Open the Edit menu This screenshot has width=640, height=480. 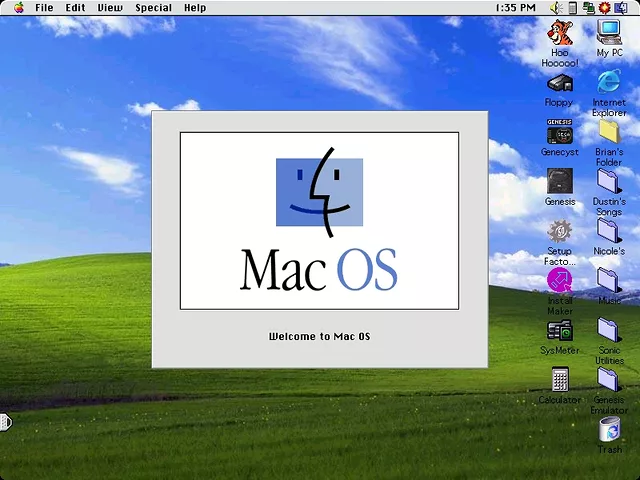[x=76, y=8]
